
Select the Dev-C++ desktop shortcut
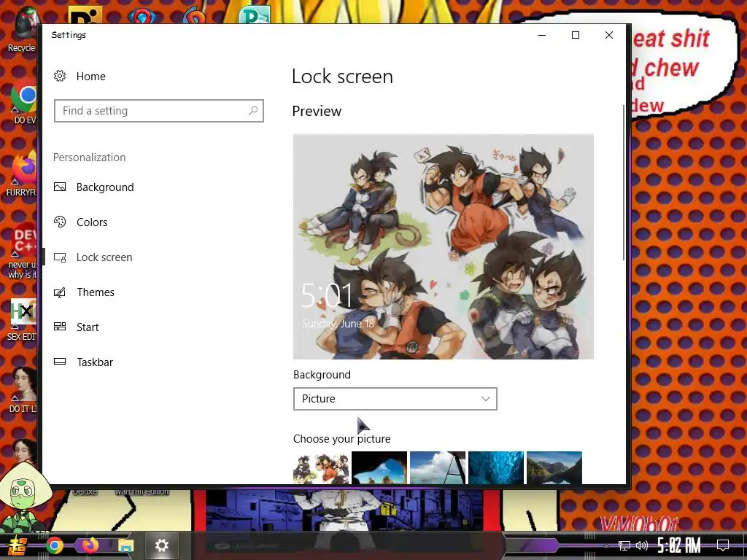pyautogui.click(x=23, y=251)
